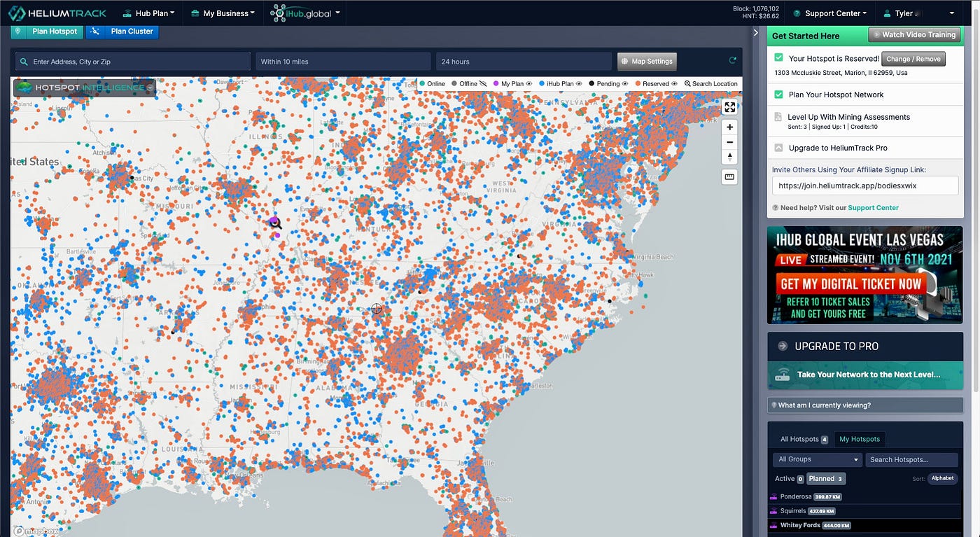Collapse the right sidebar arrow
This screenshot has width=980, height=537.
(755, 33)
